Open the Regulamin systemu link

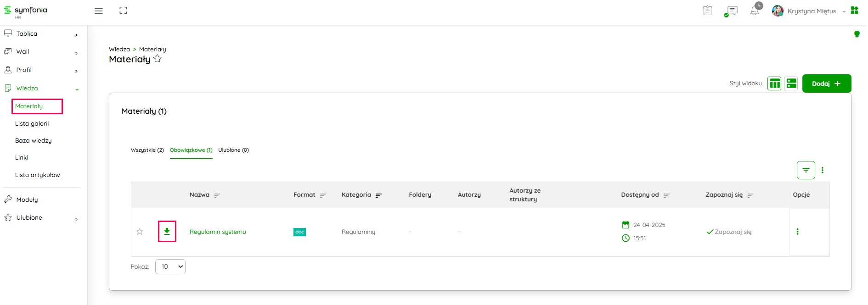218,232
